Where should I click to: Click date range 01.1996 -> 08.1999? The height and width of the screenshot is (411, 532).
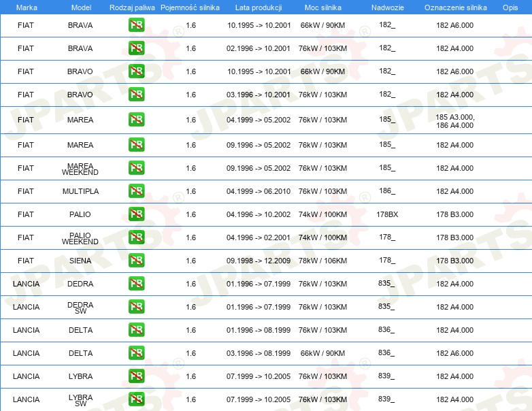click(259, 330)
